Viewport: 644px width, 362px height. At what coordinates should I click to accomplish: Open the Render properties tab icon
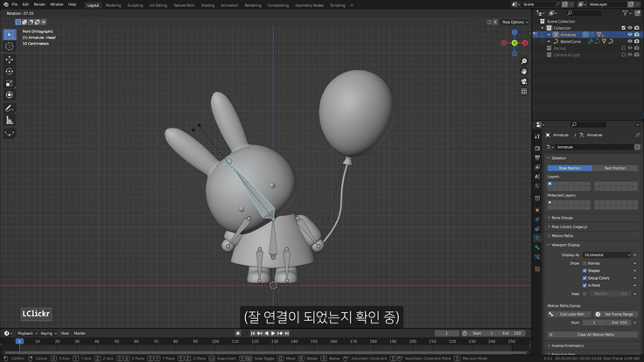(x=537, y=148)
